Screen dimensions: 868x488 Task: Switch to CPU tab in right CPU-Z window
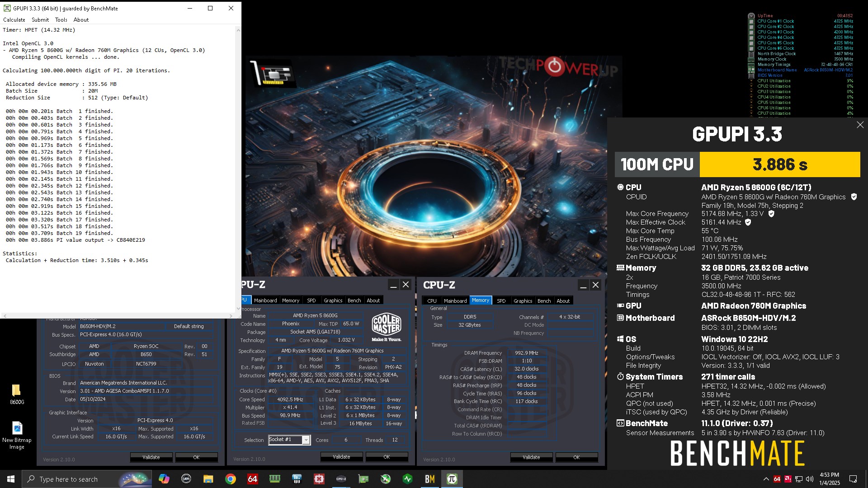[x=432, y=301]
